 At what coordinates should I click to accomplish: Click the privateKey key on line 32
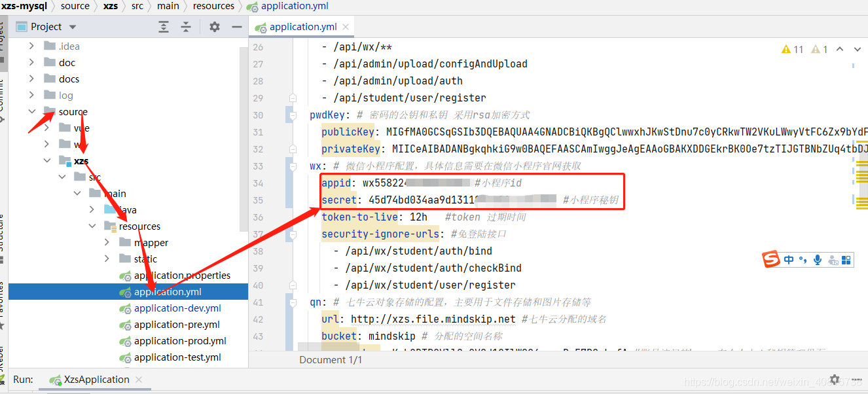click(350, 149)
